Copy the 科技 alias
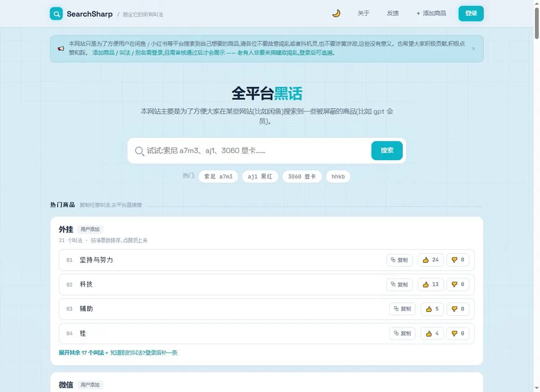The width and height of the screenshot is (540, 392). coord(399,284)
